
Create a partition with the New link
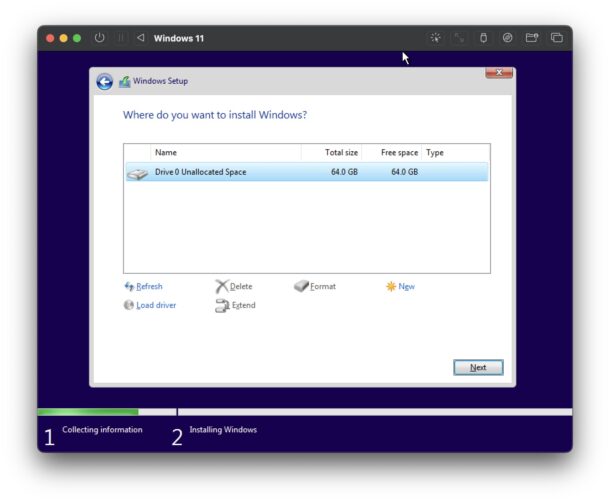405,287
